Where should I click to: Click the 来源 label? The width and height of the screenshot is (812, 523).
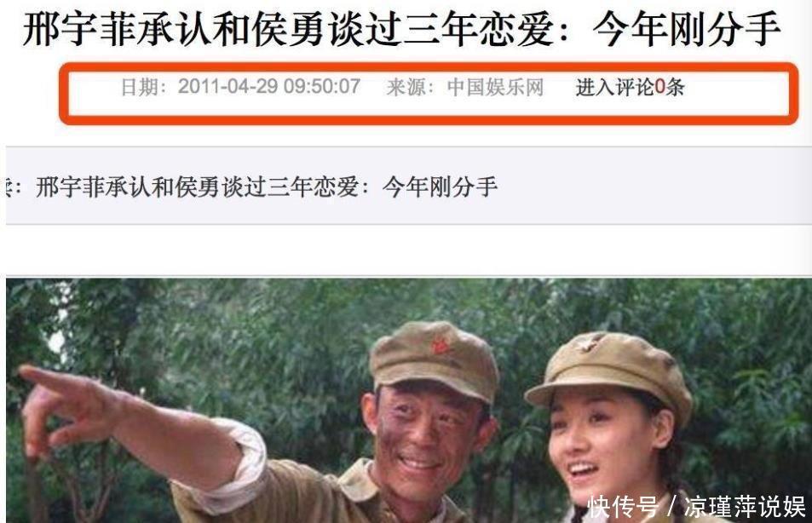(405, 87)
